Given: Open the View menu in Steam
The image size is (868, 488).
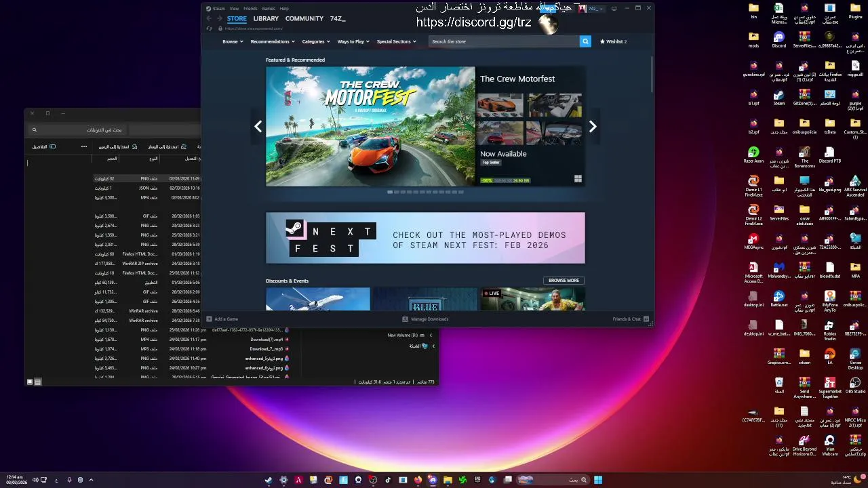Looking at the screenshot, I should pos(234,9).
